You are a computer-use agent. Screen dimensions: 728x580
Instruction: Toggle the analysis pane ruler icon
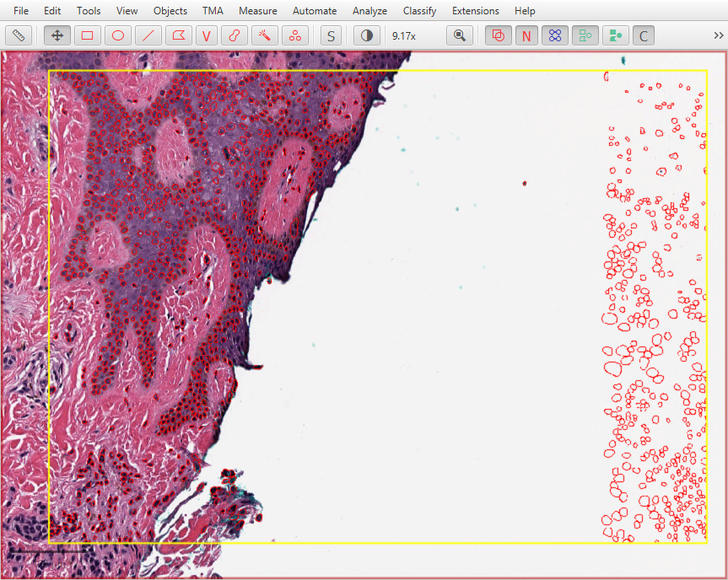click(x=19, y=35)
